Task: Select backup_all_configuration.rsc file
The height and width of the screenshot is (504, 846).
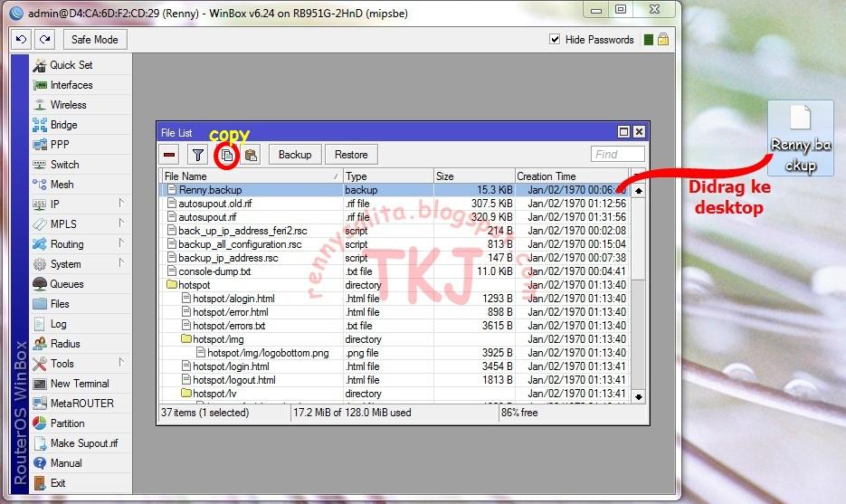Action: coord(395,244)
